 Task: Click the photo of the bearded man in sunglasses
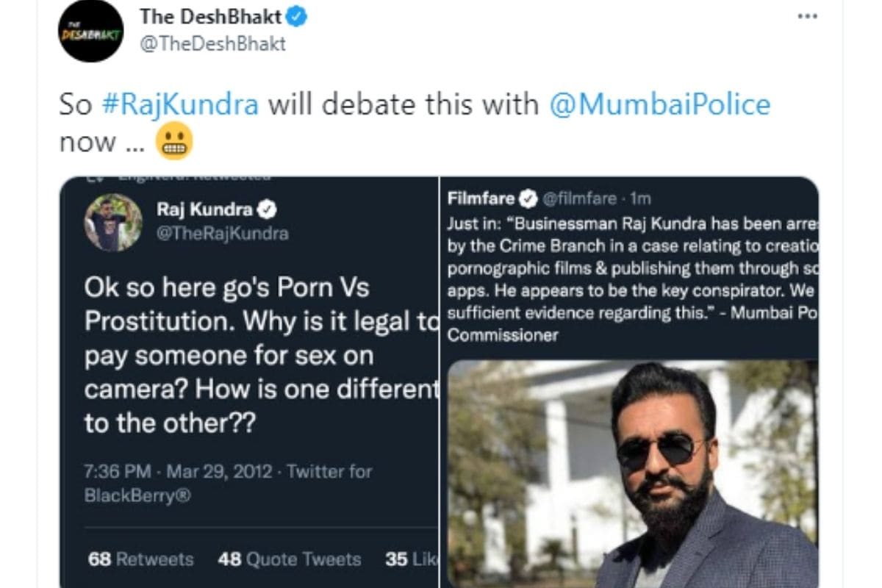click(633, 474)
